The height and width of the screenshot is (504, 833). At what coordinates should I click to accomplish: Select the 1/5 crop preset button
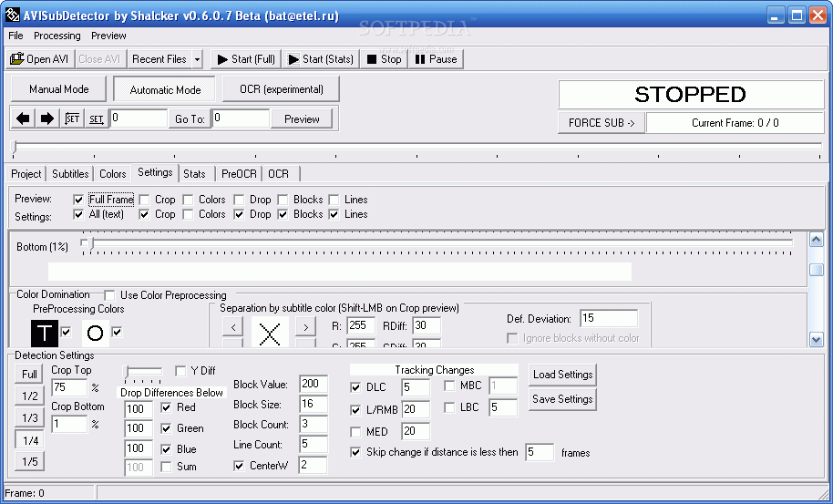point(29,461)
